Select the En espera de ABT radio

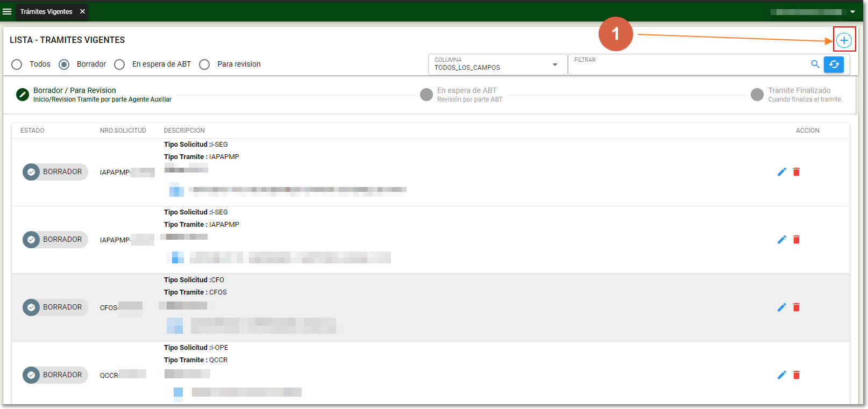click(x=119, y=64)
